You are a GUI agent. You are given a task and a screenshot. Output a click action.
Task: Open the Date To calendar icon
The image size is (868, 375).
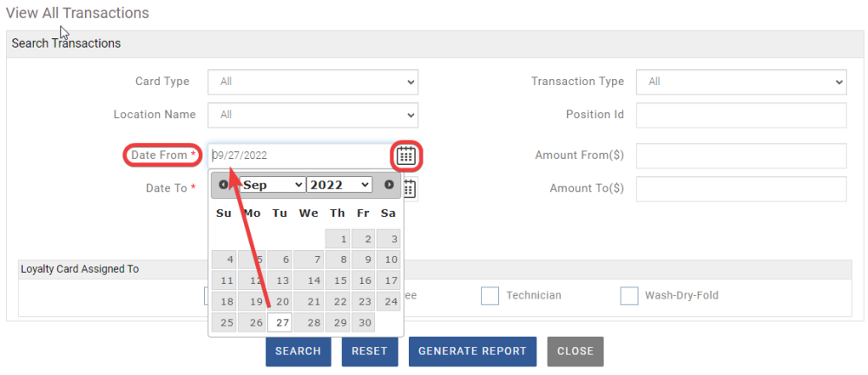[410, 188]
